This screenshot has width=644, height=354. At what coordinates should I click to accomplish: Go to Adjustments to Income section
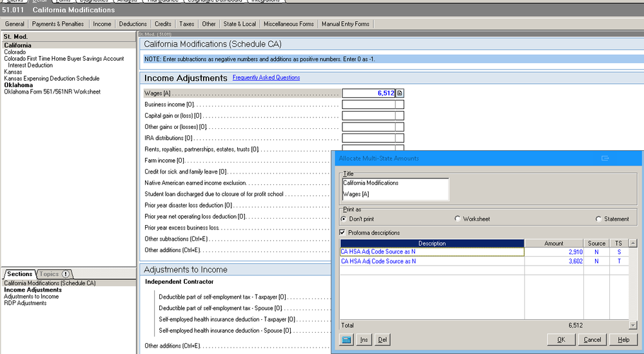(31, 296)
